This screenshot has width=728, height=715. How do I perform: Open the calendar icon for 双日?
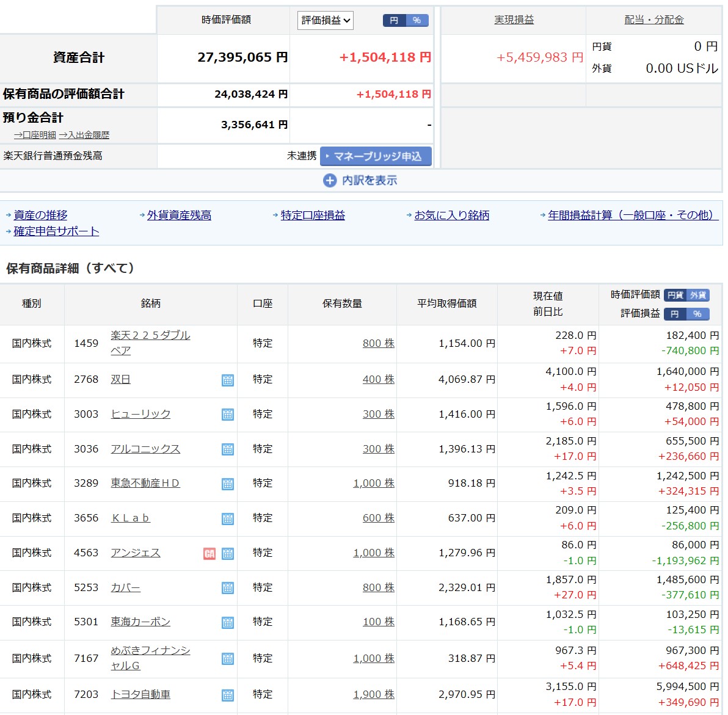(228, 380)
